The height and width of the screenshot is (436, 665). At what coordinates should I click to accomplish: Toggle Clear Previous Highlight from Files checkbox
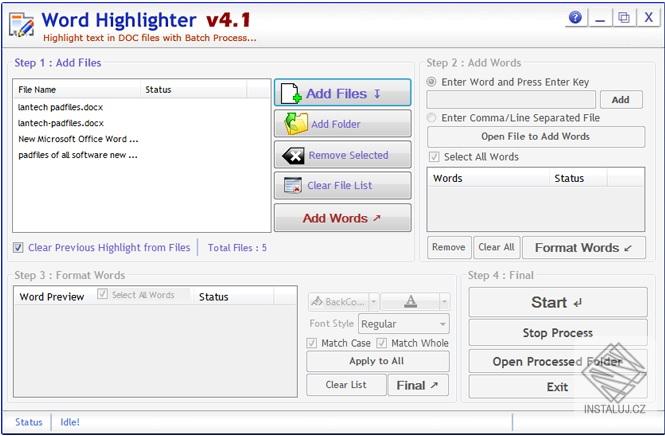(x=18, y=247)
